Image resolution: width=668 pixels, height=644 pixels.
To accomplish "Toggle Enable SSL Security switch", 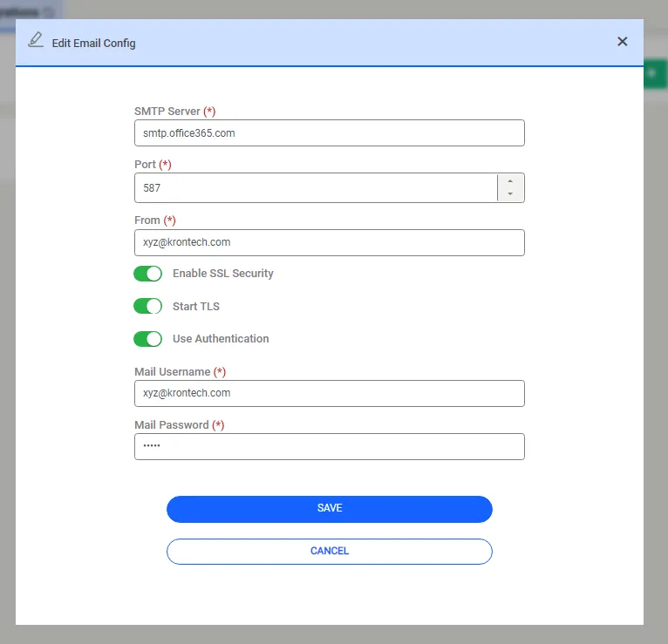I will click(148, 274).
